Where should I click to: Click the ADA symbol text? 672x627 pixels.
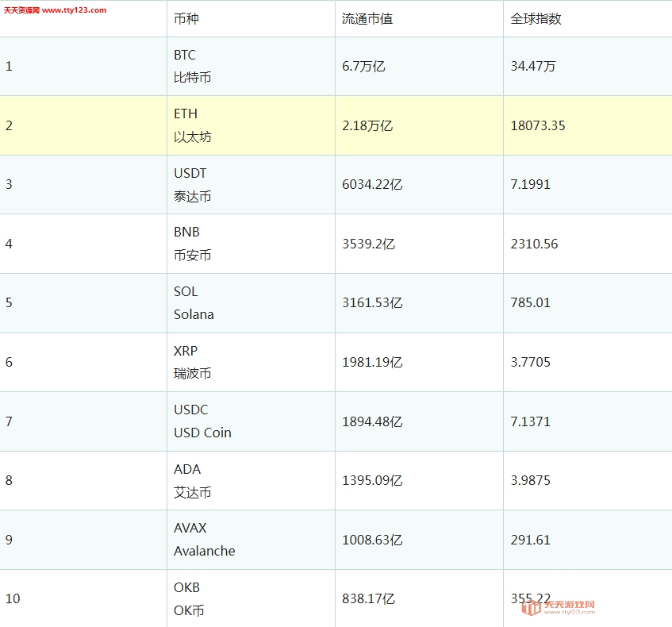click(x=187, y=469)
